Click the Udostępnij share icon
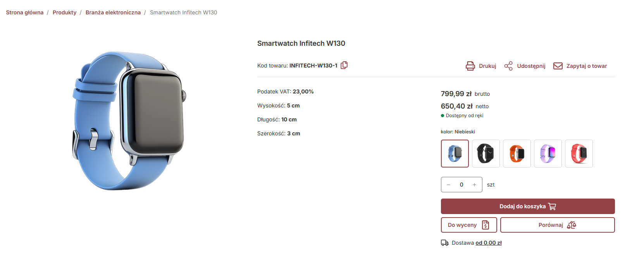 pyautogui.click(x=508, y=66)
